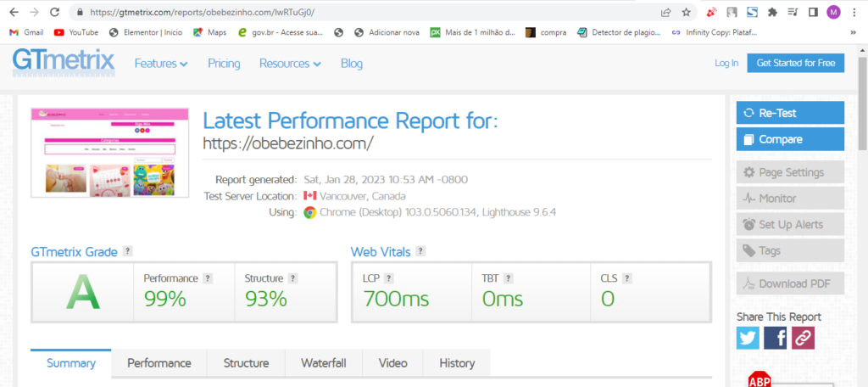This screenshot has height=387, width=868.
Task: Open the Log In link
Action: (x=726, y=64)
